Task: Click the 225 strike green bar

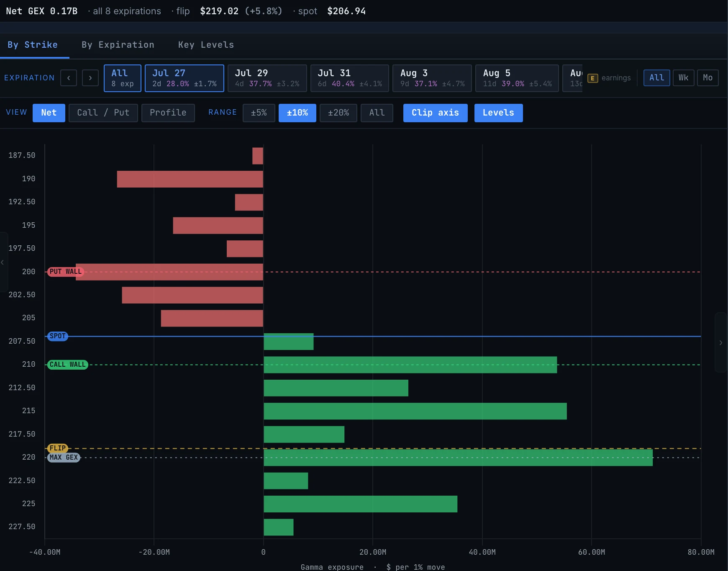Action: (x=360, y=504)
